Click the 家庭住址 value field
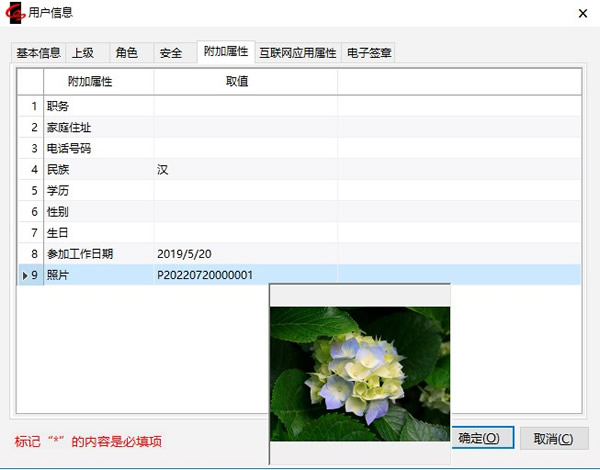The image size is (600, 470). [x=245, y=127]
